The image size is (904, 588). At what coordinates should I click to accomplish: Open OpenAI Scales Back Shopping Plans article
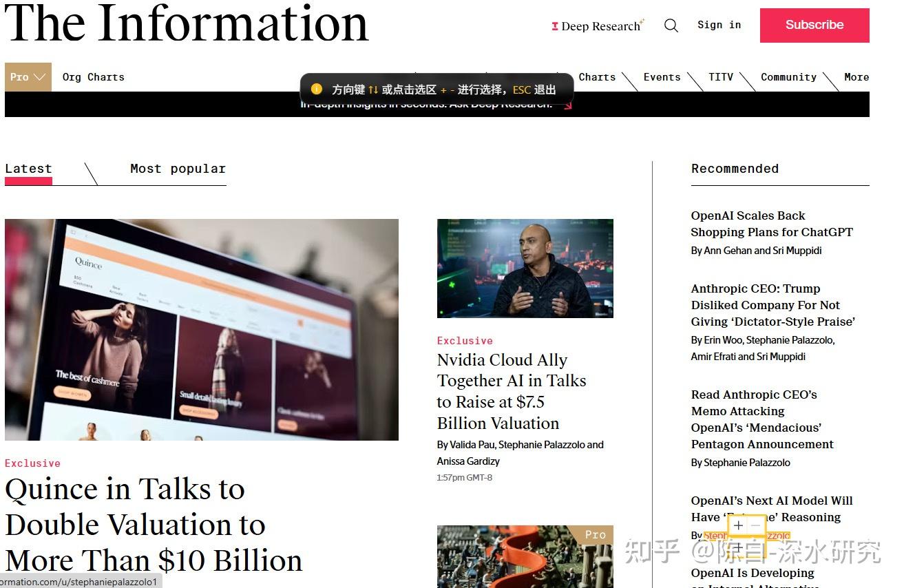pyautogui.click(x=771, y=224)
